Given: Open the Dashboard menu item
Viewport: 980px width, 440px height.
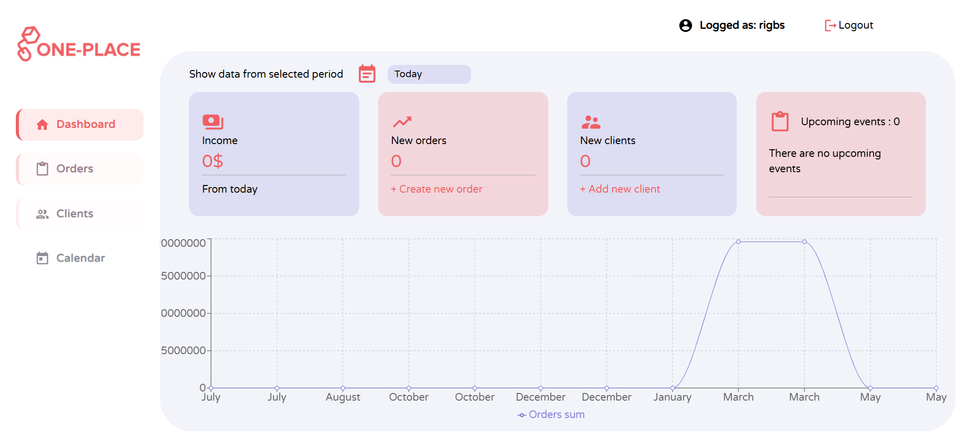Looking at the screenshot, I should click(x=80, y=124).
